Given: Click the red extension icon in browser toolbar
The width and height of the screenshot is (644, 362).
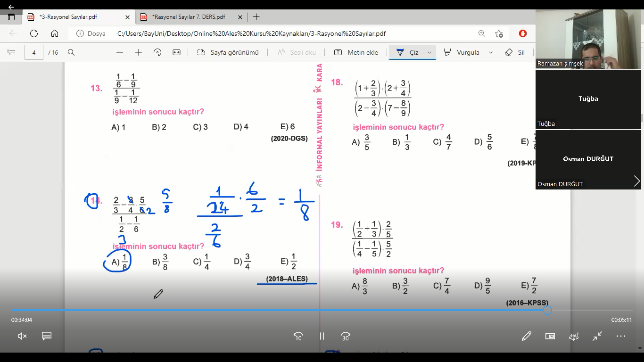Looking at the screenshot, I should click(522, 33).
